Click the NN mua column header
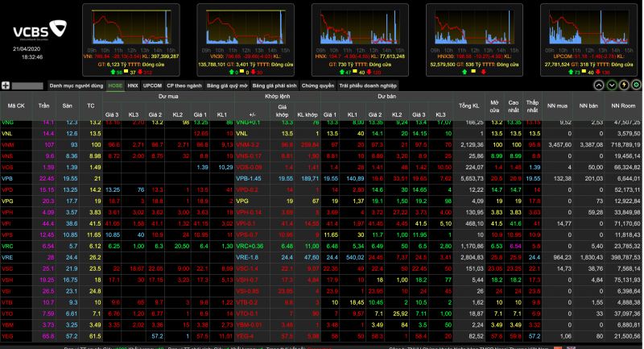 click(x=557, y=106)
